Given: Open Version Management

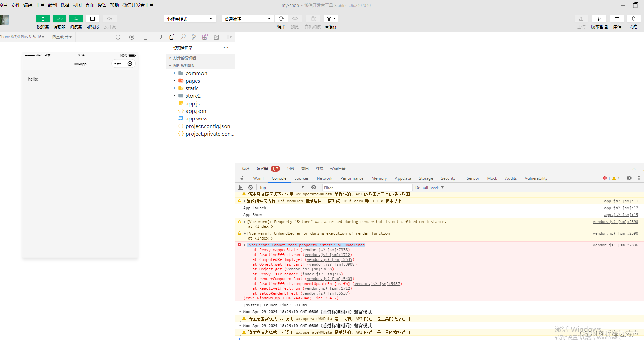Looking at the screenshot, I should 599,19.
